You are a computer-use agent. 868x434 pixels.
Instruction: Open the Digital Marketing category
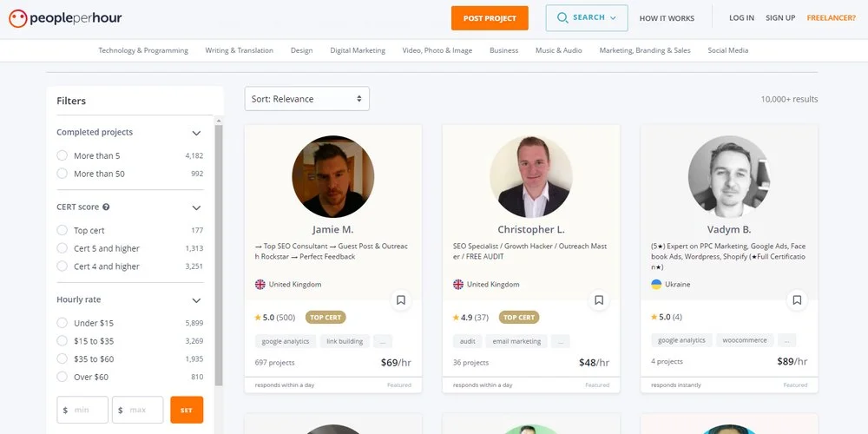[x=358, y=50]
